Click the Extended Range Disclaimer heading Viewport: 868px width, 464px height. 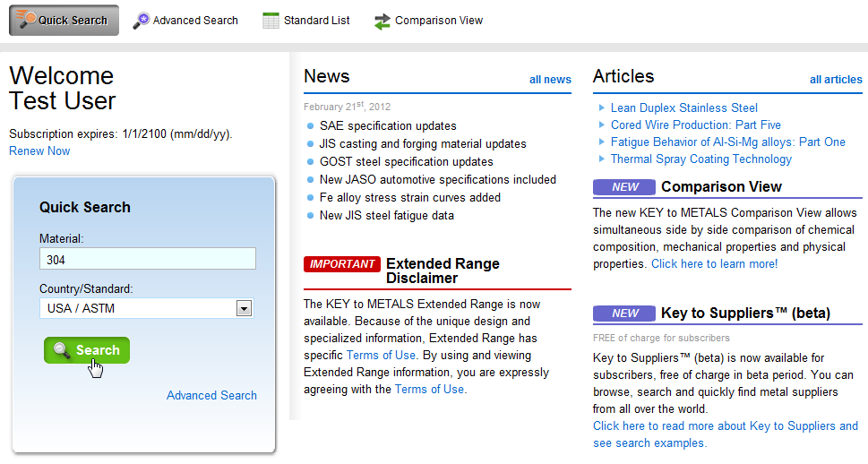(x=443, y=271)
